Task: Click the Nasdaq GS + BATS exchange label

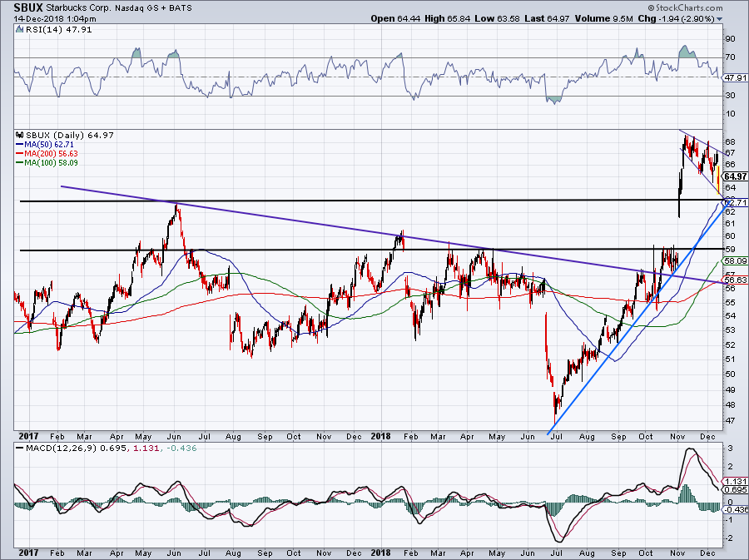Action: click(x=152, y=8)
